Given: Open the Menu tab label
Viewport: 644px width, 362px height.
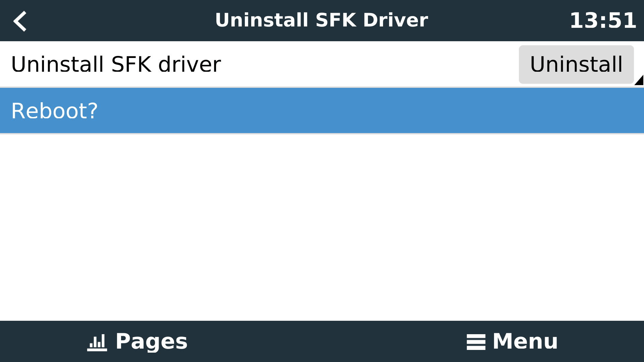Looking at the screenshot, I should coord(525,342).
